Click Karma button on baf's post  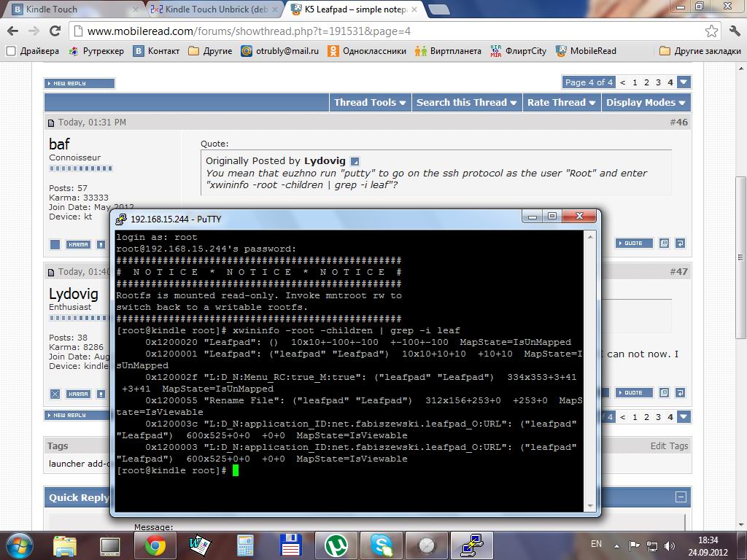coord(79,244)
